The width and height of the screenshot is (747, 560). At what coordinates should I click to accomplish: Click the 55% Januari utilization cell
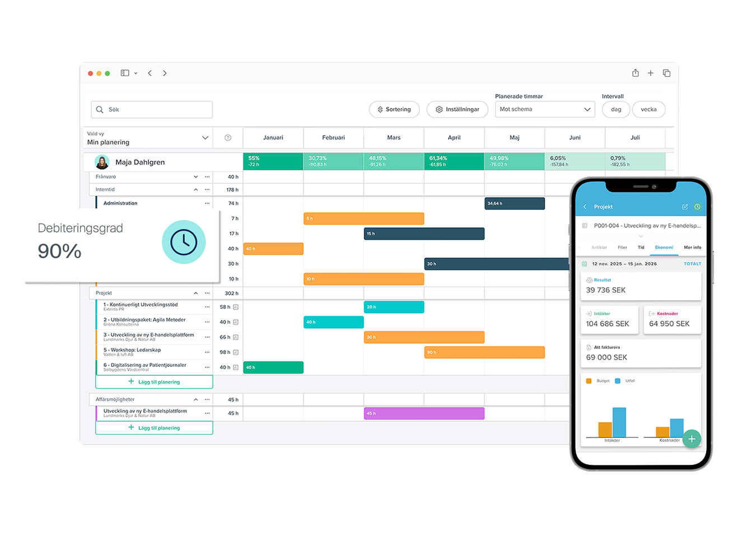(273, 161)
